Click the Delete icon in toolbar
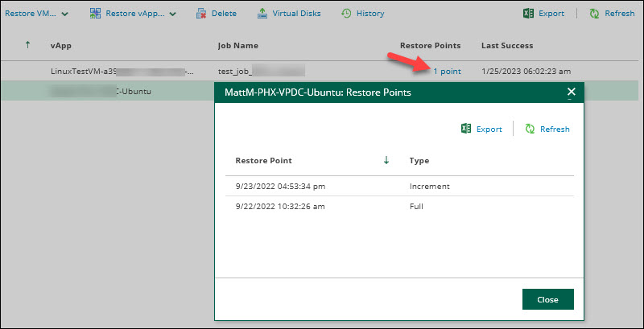The image size is (644, 329). (x=200, y=14)
